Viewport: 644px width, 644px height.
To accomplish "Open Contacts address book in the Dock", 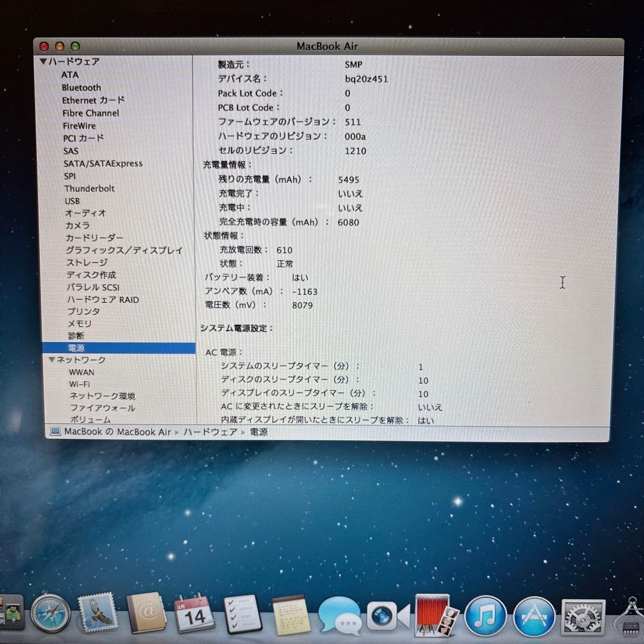I will (146, 613).
